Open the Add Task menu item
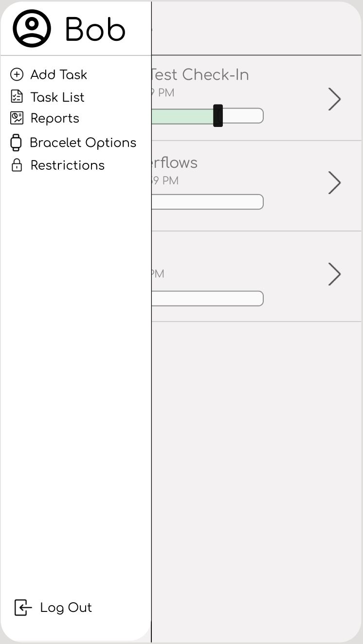Image resolution: width=363 pixels, height=644 pixels. point(58,74)
